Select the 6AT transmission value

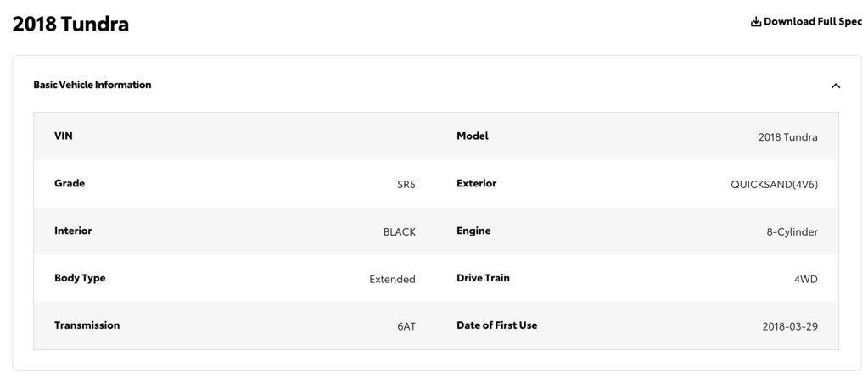(406, 326)
